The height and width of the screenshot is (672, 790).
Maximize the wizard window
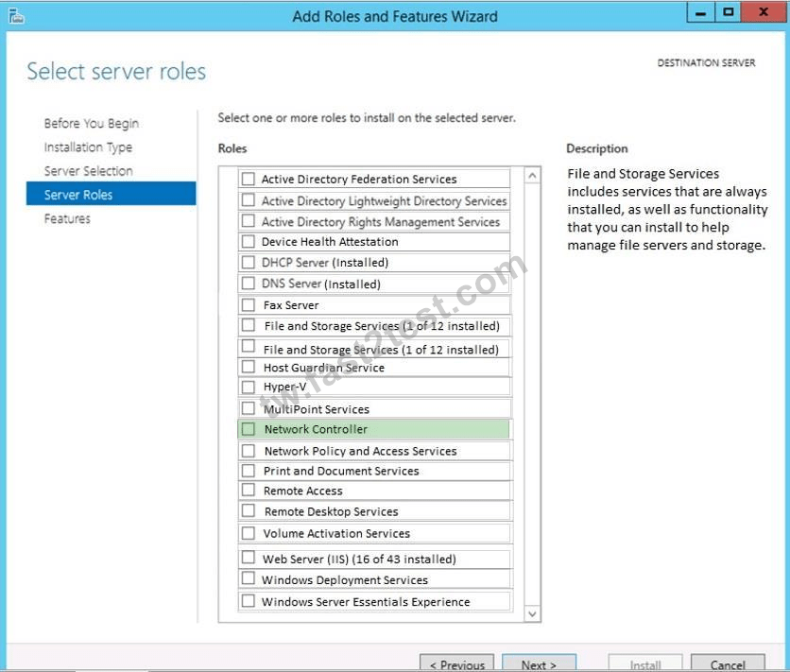point(728,12)
